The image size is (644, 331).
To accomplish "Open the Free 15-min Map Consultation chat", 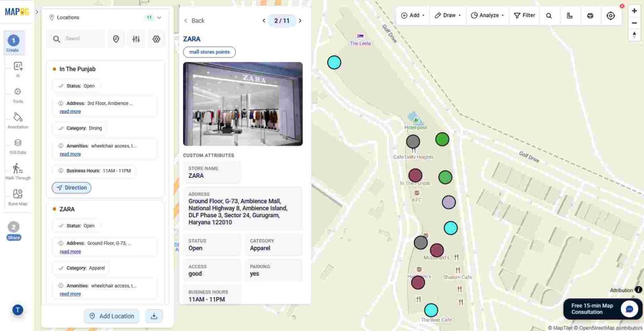I will click(602, 309).
